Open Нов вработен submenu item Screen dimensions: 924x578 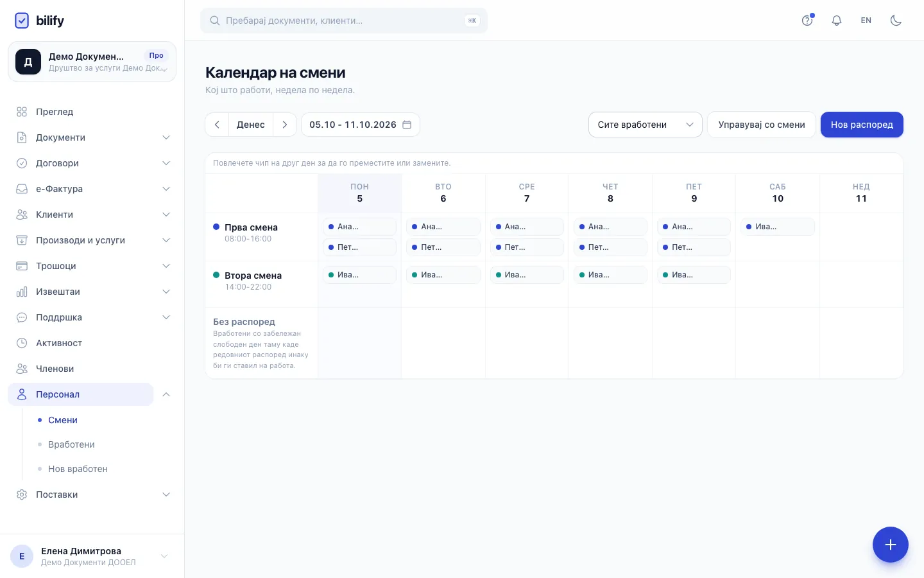tap(78, 469)
